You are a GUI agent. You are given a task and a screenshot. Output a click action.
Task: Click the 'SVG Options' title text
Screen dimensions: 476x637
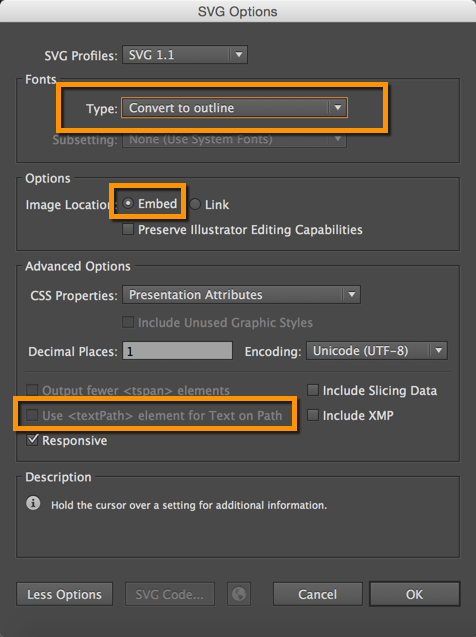[238, 11]
